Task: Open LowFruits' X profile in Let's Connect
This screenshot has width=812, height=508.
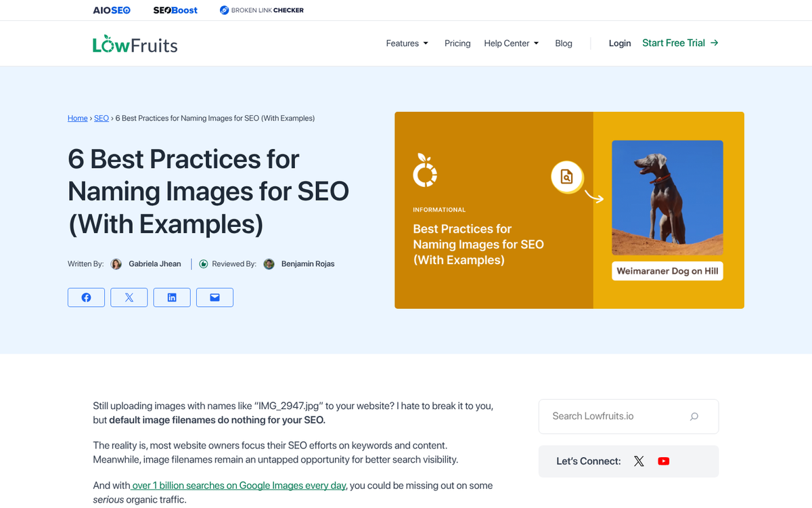Action: [x=639, y=461]
